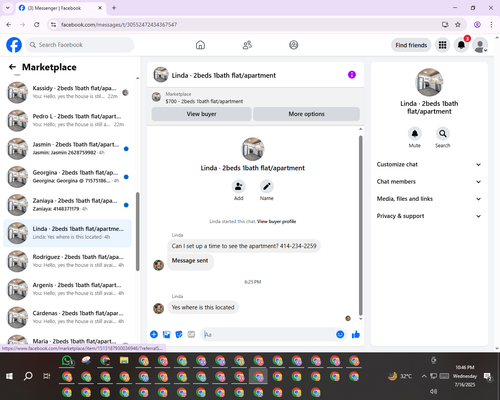This screenshot has height=400, width=500.
Task: Open Jasmin conversation
Action: click(68, 149)
